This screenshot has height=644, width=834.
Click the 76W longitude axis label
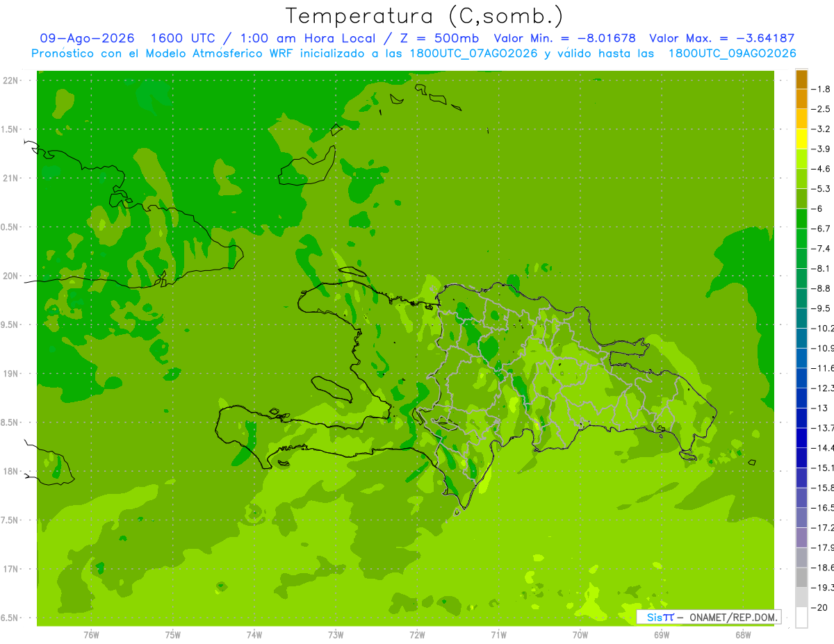91,635
